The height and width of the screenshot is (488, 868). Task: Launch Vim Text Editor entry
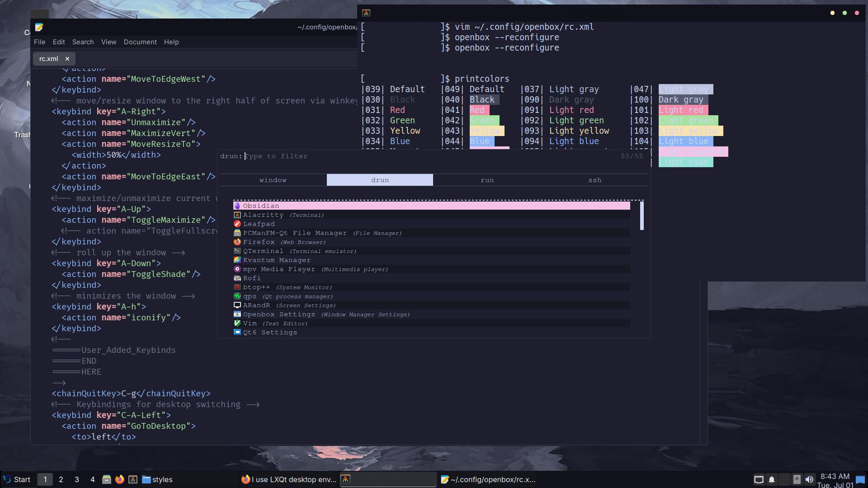click(x=431, y=324)
